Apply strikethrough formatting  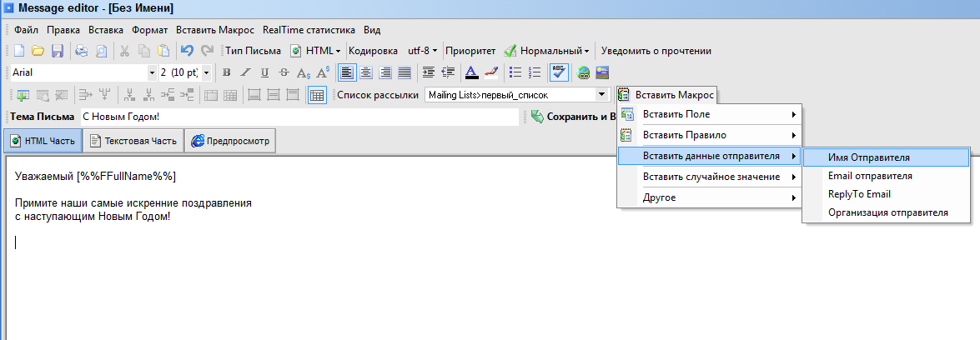pyautogui.click(x=284, y=72)
